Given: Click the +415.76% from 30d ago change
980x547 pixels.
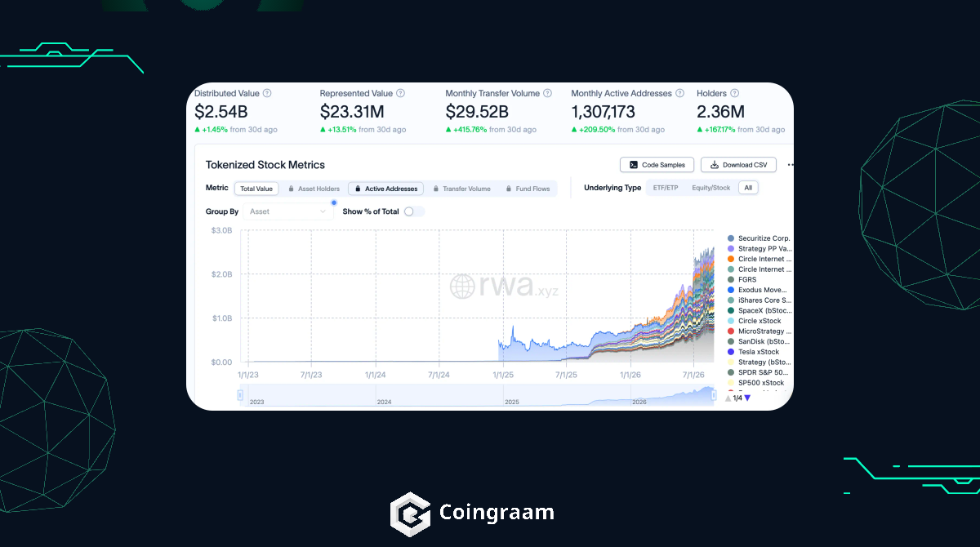Looking at the screenshot, I should (x=491, y=130).
